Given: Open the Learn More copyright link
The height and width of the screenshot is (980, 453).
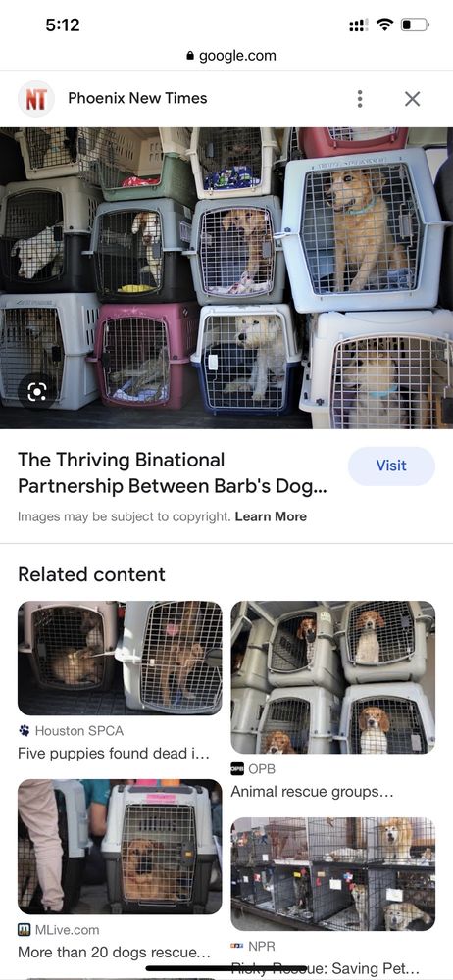Looking at the screenshot, I should point(271,516).
